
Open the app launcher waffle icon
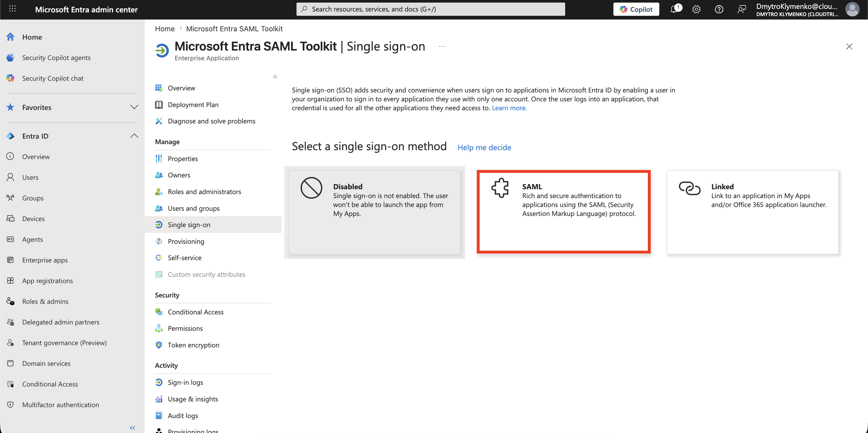[12, 9]
